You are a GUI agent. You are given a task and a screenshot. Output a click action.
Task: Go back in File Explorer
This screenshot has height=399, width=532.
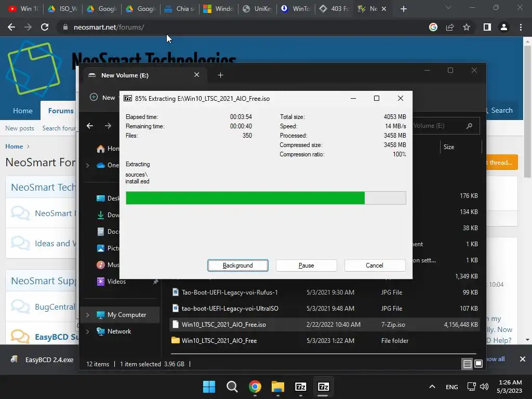[90, 126]
